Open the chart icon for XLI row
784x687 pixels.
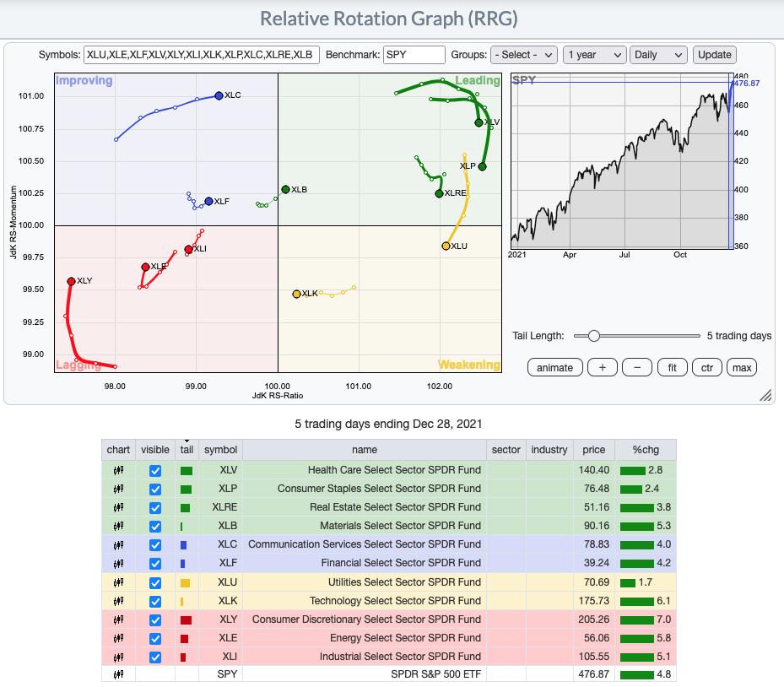click(x=118, y=657)
